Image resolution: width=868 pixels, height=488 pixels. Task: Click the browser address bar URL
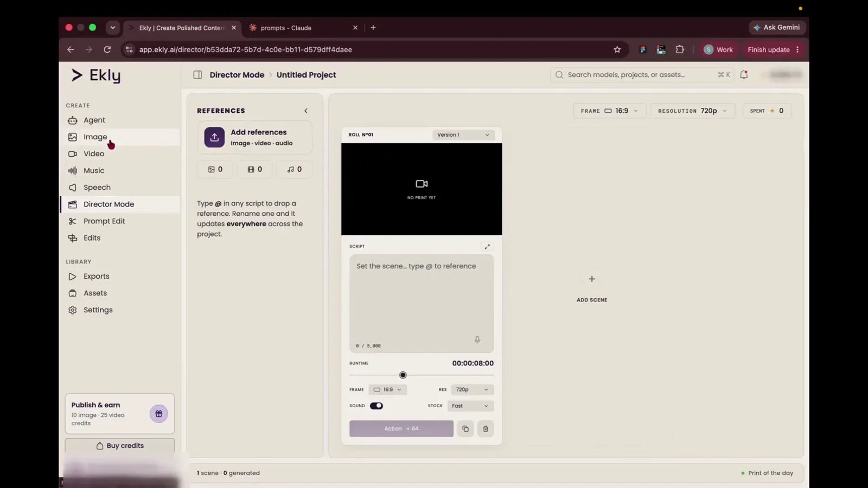(245, 49)
